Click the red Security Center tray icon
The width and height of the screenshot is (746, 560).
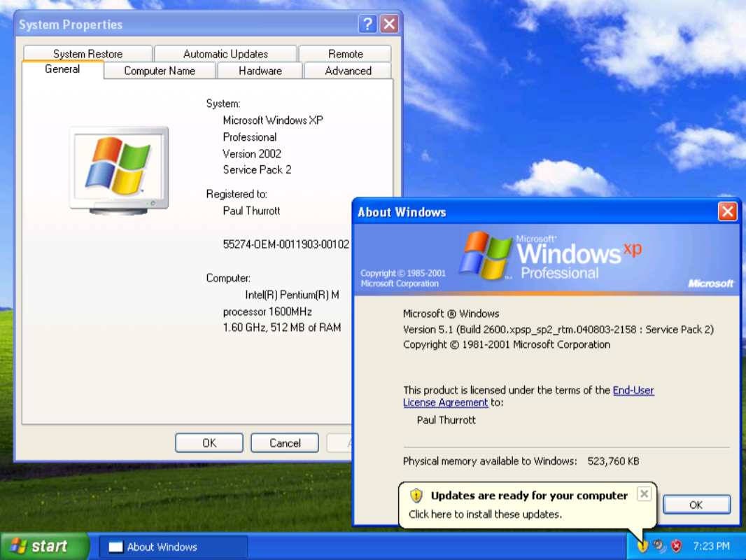[676, 546]
